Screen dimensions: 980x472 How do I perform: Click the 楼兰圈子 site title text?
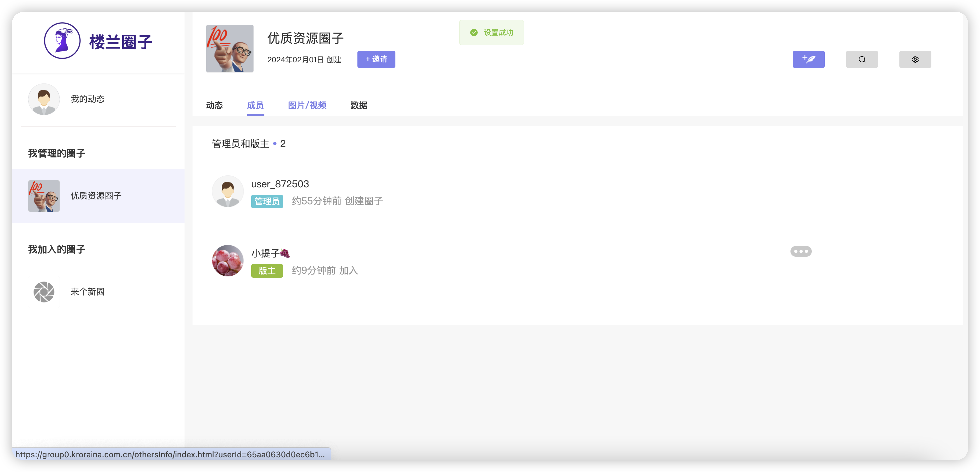(121, 42)
